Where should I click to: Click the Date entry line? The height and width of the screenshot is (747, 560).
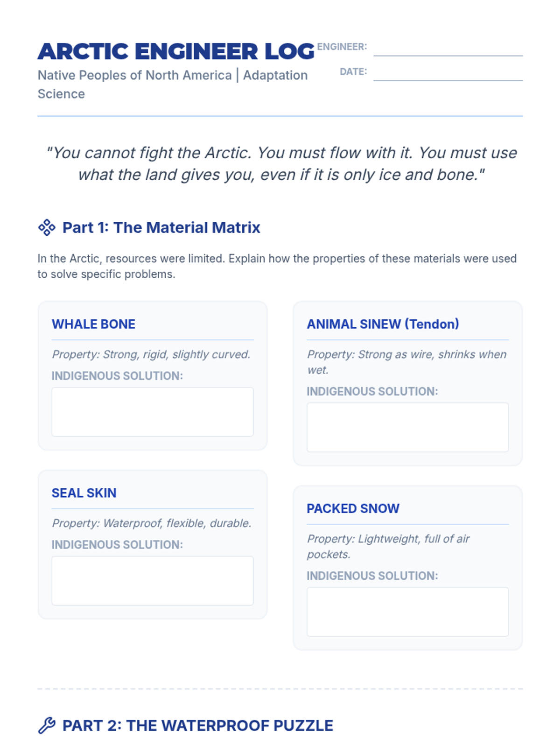[x=448, y=74]
